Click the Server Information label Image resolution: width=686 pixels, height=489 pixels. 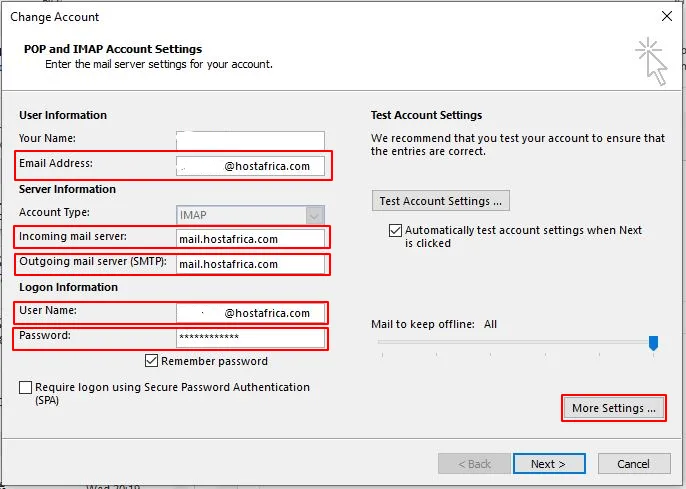pyautogui.click(x=67, y=189)
